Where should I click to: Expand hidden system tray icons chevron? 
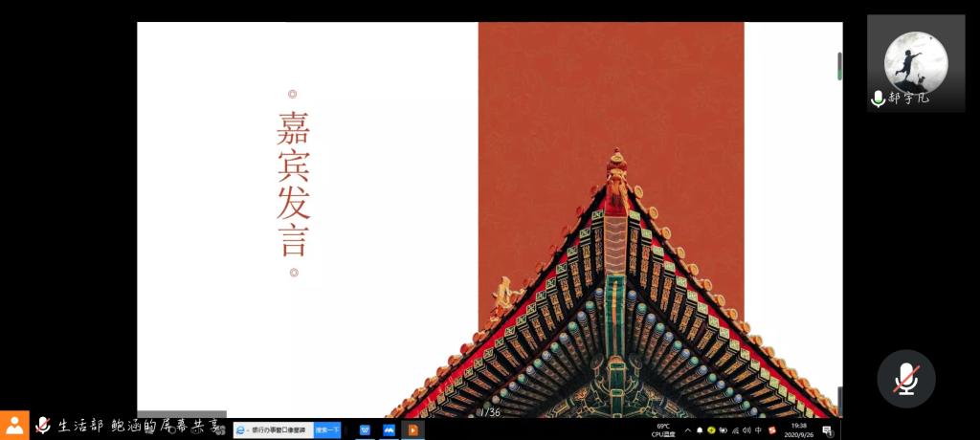[687, 430]
